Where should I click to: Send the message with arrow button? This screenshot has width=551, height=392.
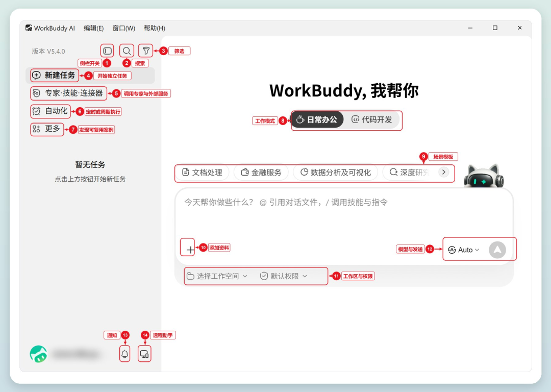tap(497, 250)
